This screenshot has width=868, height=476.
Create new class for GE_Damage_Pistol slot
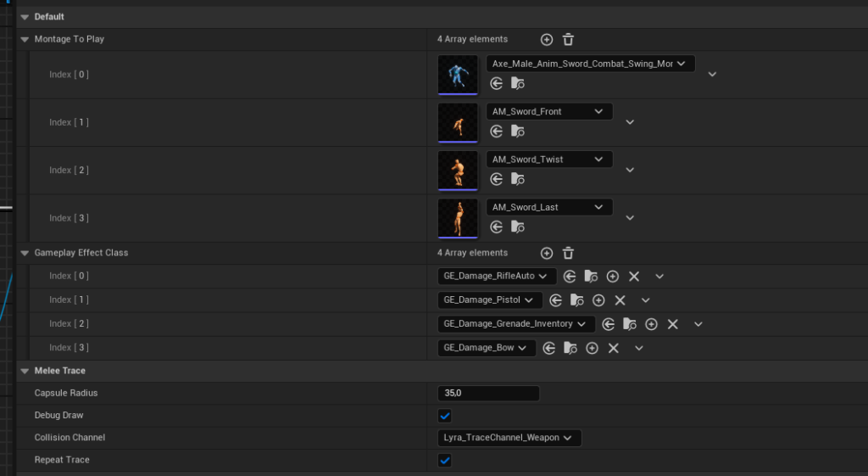click(598, 300)
